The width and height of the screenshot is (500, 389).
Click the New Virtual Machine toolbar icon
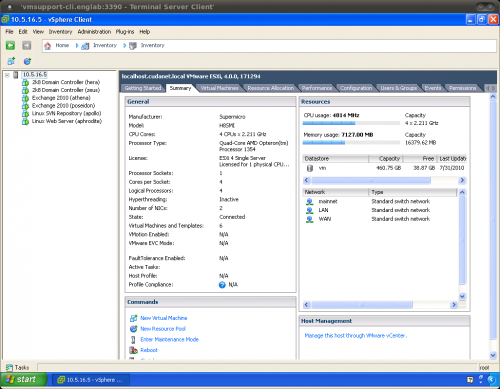[x=11, y=61]
